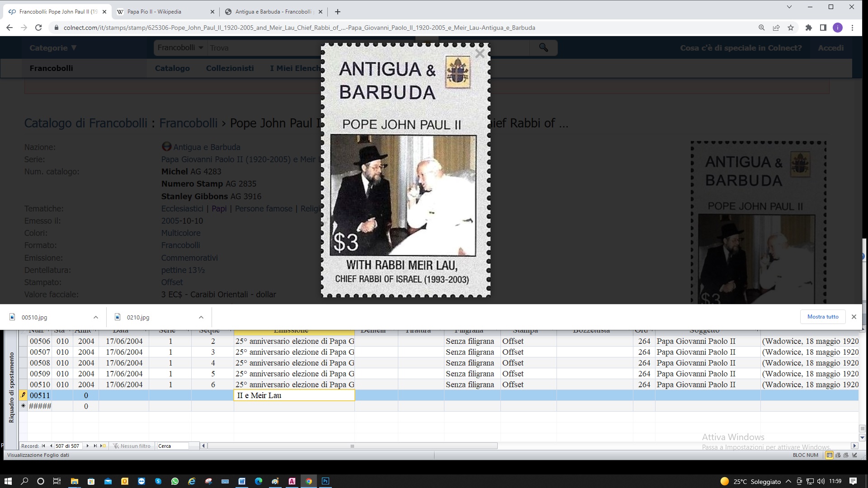Click Cosa c'è di speciale in Colnect link
This screenshot has width=868, height=488.
[741, 48]
